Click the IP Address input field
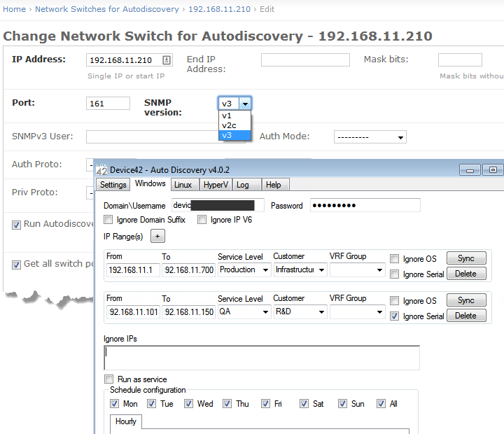The image size is (504, 434). (x=129, y=60)
